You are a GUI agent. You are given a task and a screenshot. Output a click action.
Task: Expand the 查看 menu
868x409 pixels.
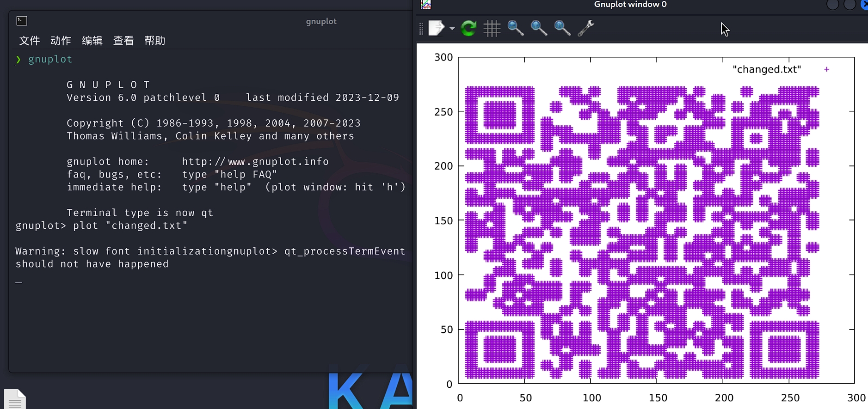(x=123, y=41)
